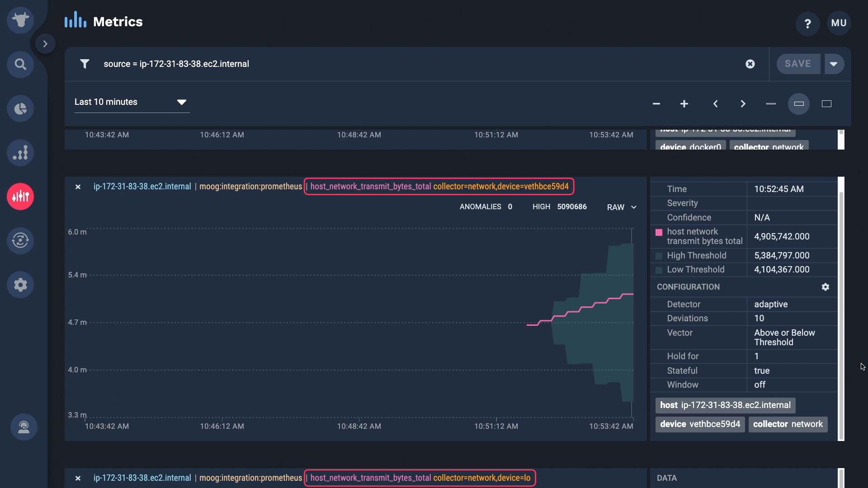Zoom out the time range with minus
The image size is (868, 488).
656,104
